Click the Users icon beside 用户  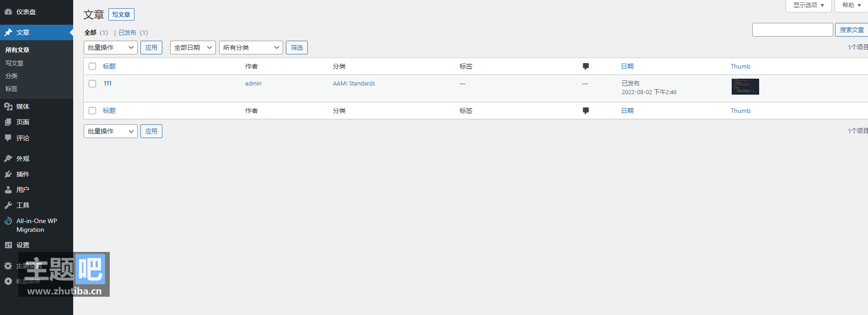[x=8, y=190]
